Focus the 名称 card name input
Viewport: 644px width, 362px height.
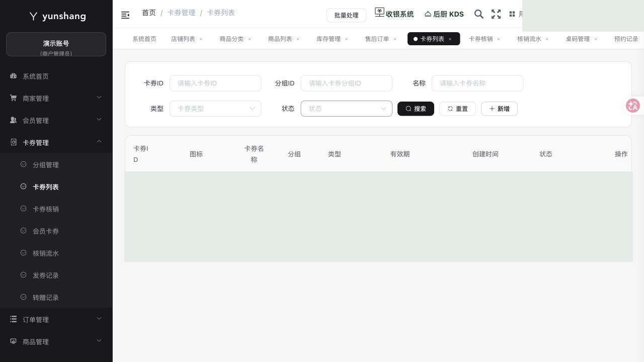point(477,83)
